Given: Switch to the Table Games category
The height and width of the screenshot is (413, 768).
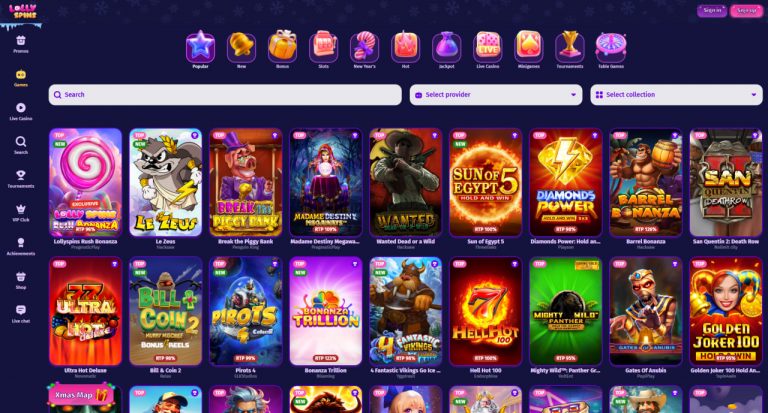Looking at the screenshot, I should point(611,49).
